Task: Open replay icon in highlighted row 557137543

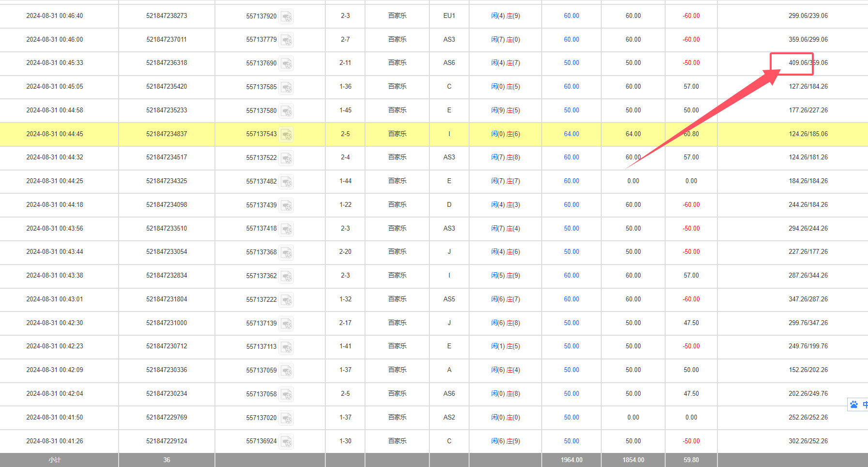Action: point(287,135)
